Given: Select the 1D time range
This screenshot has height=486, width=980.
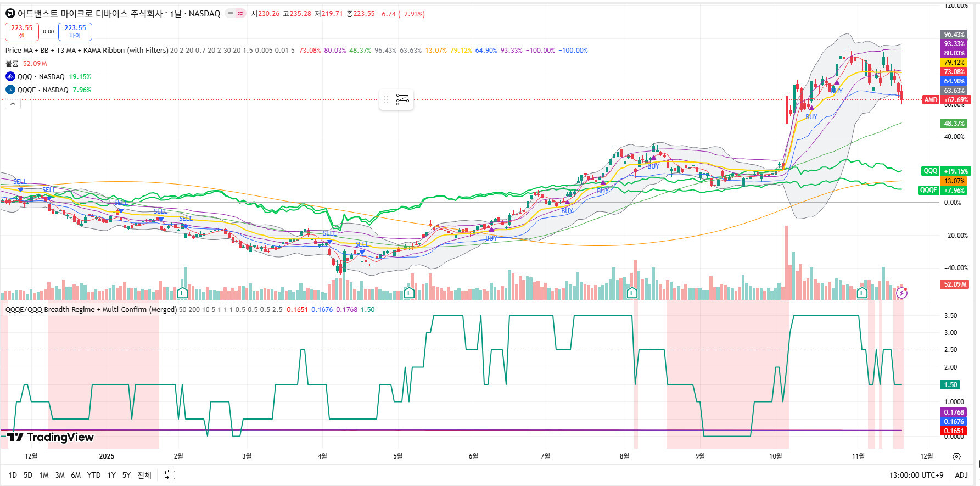Looking at the screenshot, I should pos(13,475).
